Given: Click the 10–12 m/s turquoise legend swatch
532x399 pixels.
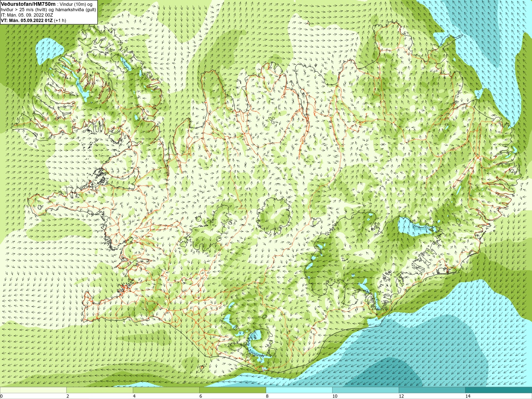Looking at the screenshot, I should tap(366, 390).
